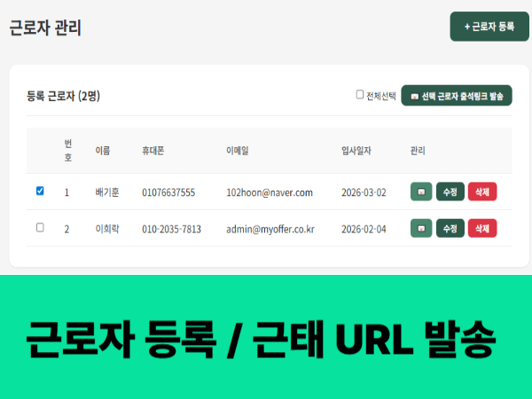This screenshot has height=399, width=532.
Task: Click the 입사일자 column header
Action: (x=356, y=151)
